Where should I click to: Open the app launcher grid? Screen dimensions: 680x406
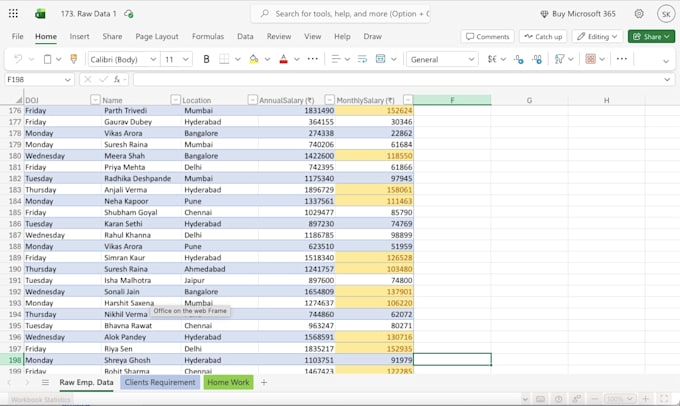point(13,13)
